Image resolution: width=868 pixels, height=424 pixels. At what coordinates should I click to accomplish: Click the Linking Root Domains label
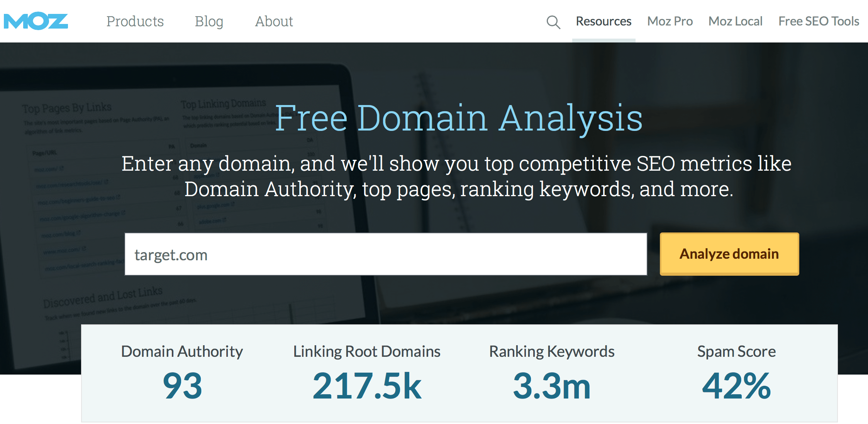point(367,351)
